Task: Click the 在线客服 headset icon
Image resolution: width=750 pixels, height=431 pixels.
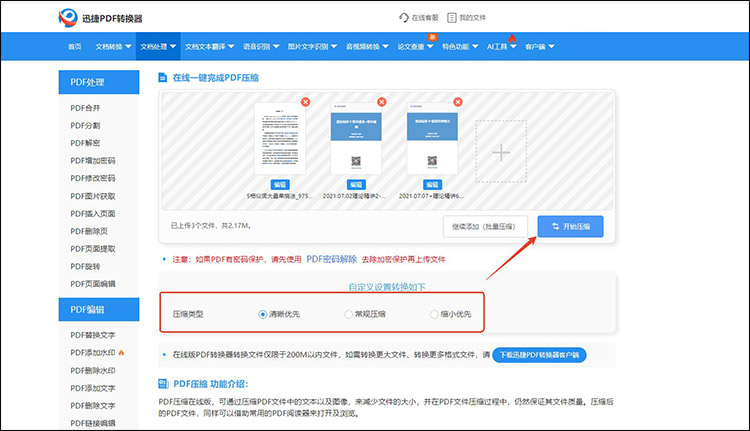Action: 404,18
